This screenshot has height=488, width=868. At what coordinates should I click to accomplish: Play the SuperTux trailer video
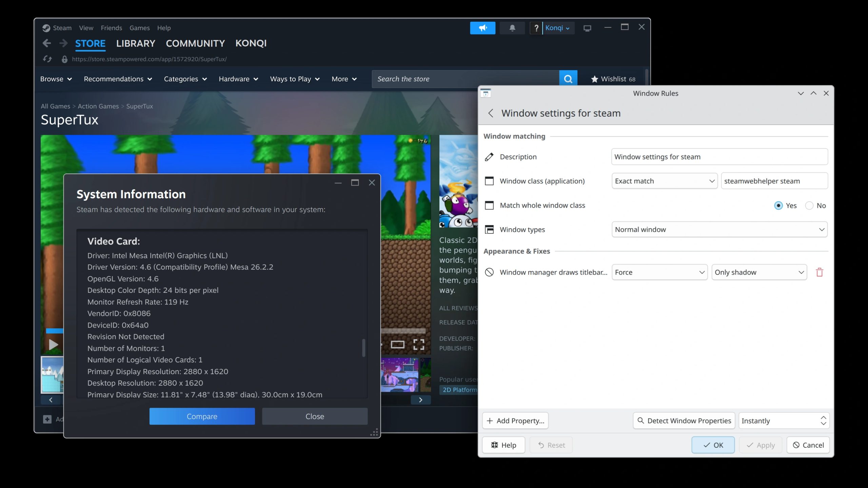tap(53, 345)
